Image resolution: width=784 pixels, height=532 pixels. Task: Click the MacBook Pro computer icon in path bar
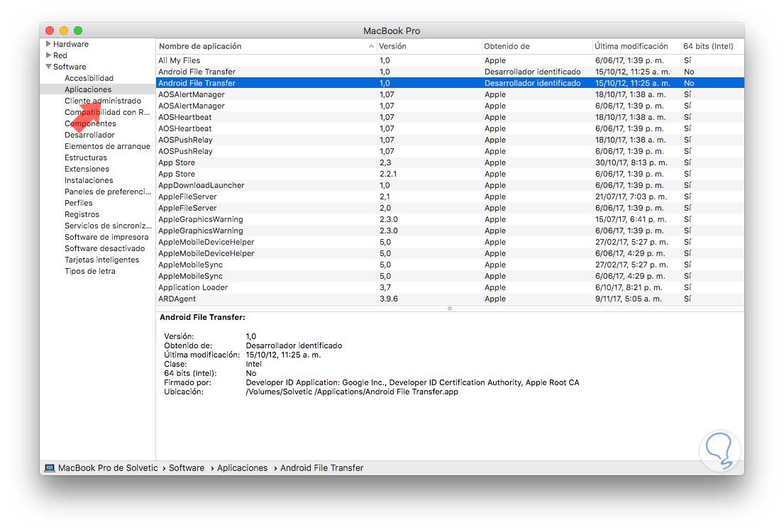(x=50, y=468)
